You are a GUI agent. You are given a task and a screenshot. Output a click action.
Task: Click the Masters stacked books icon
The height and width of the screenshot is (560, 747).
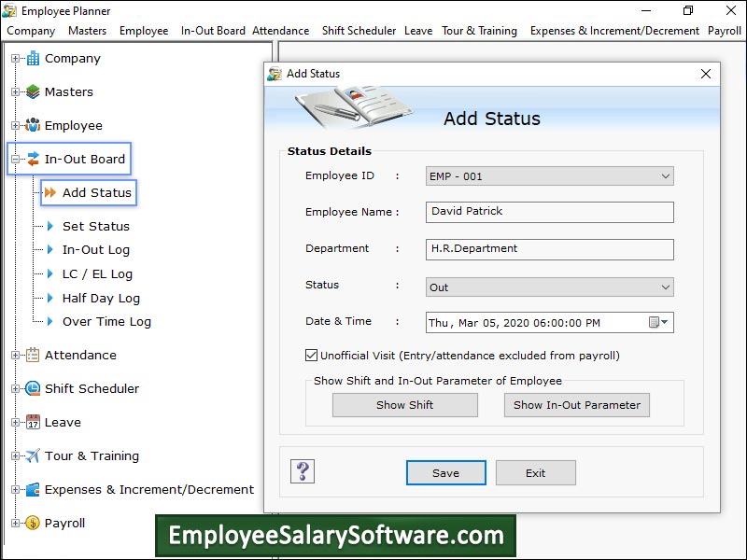tap(33, 92)
